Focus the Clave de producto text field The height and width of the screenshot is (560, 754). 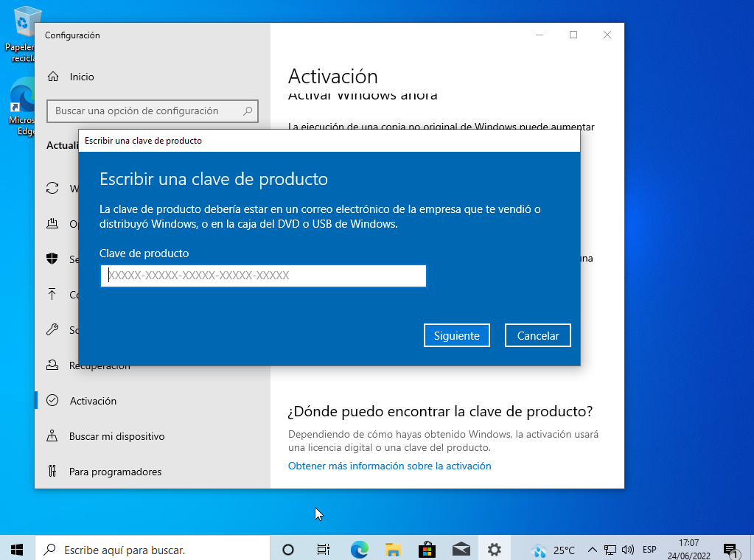pos(263,276)
